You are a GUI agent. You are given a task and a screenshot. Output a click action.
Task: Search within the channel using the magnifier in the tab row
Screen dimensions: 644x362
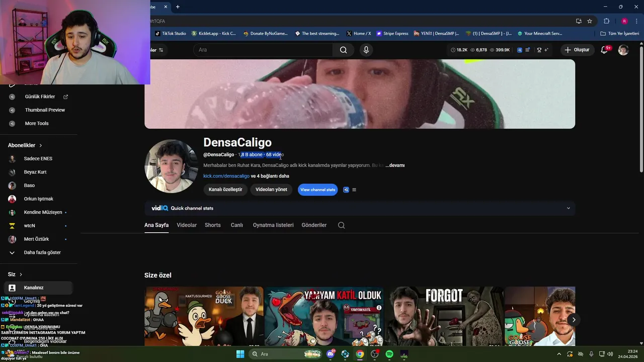[342, 225]
